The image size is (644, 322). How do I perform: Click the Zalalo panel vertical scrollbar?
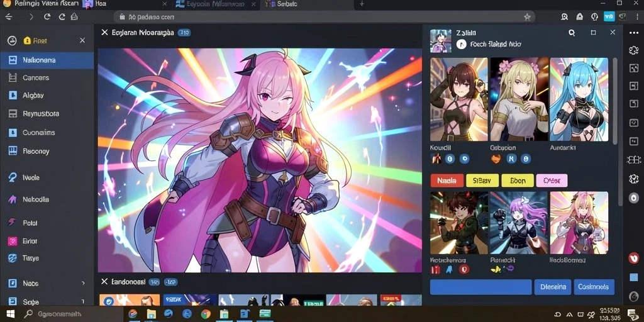pos(614,101)
